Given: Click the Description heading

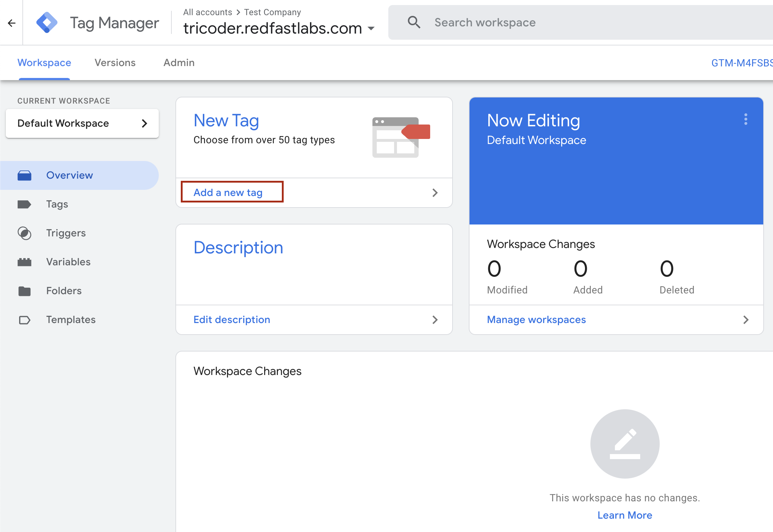Looking at the screenshot, I should (238, 248).
